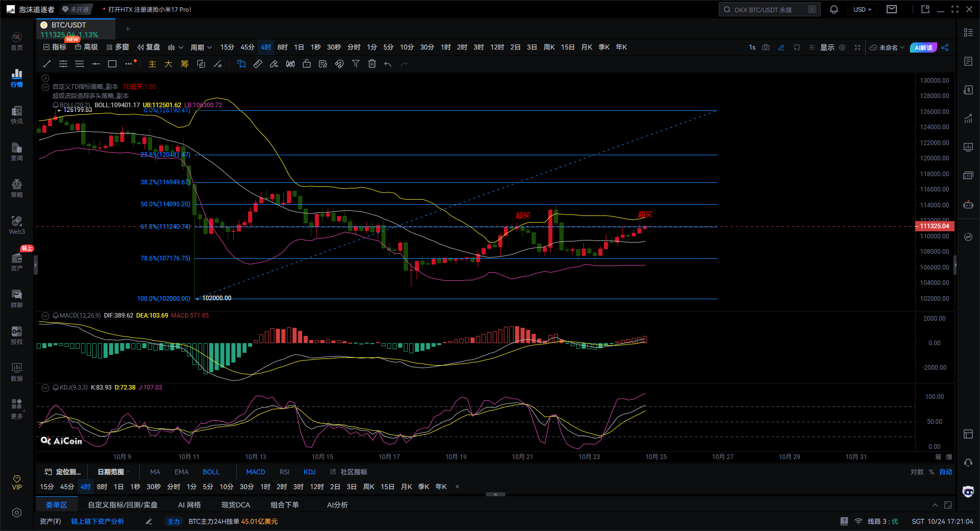Click the trash delete drawings icon
Screen dimensions: 980x531
372,64
